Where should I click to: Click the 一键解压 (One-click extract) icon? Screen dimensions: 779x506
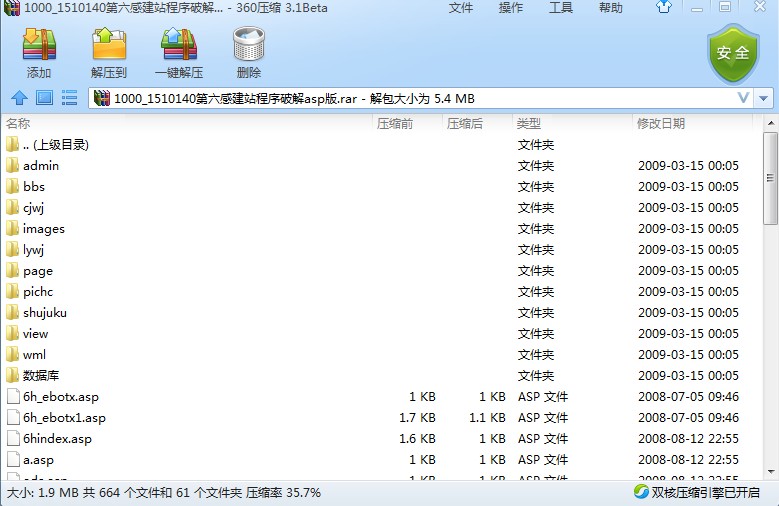pyautogui.click(x=178, y=52)
